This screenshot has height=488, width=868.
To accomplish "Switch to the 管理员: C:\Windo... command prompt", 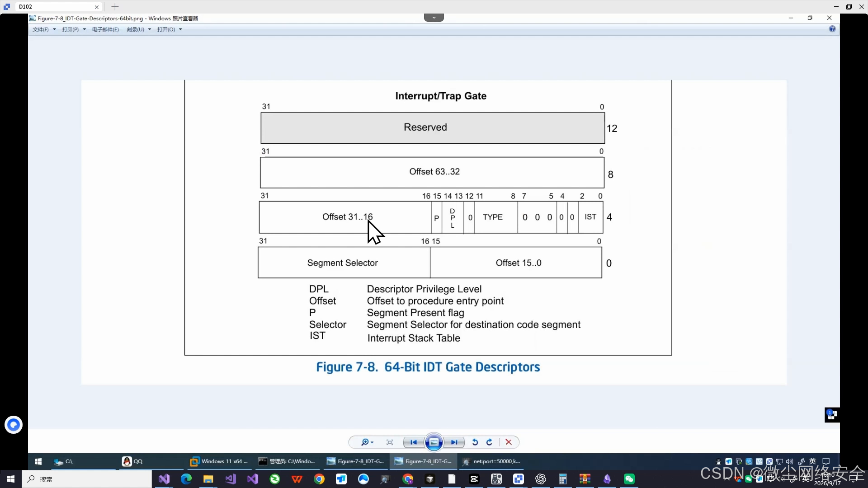I will (288, 461).
